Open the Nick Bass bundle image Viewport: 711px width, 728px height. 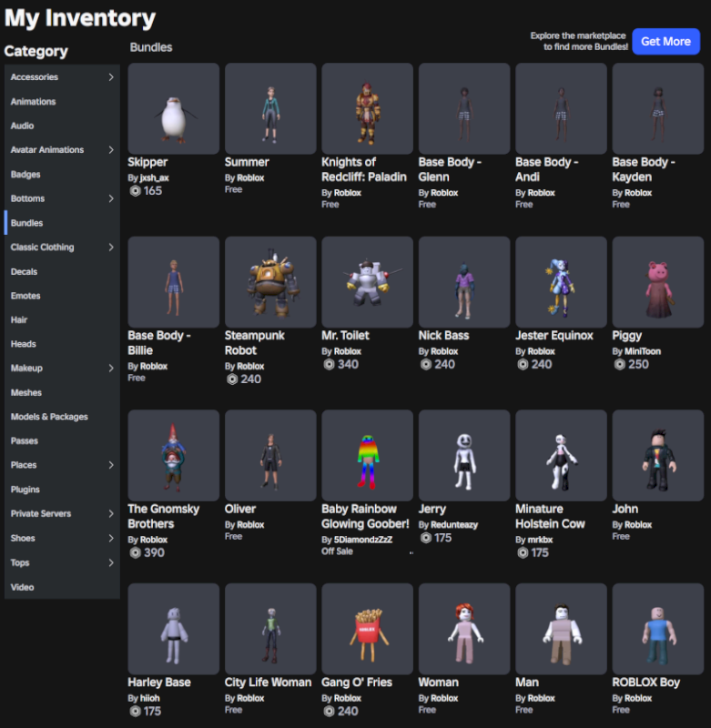click(x=464, y=282)
